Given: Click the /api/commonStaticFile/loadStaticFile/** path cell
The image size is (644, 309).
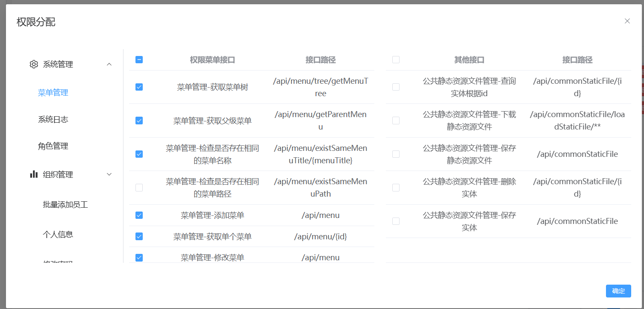Looking at the screenshot, I should [577, 121].
